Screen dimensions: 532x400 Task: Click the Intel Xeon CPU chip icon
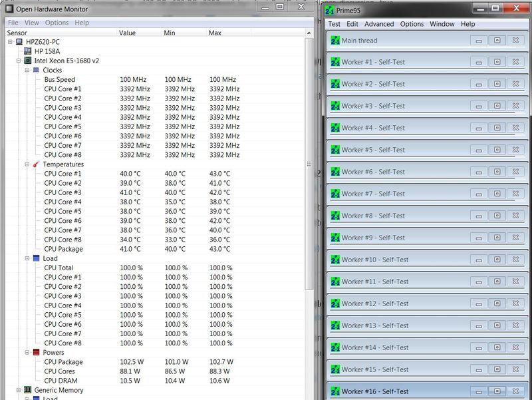pyautogui.click(x=28, y=61)
